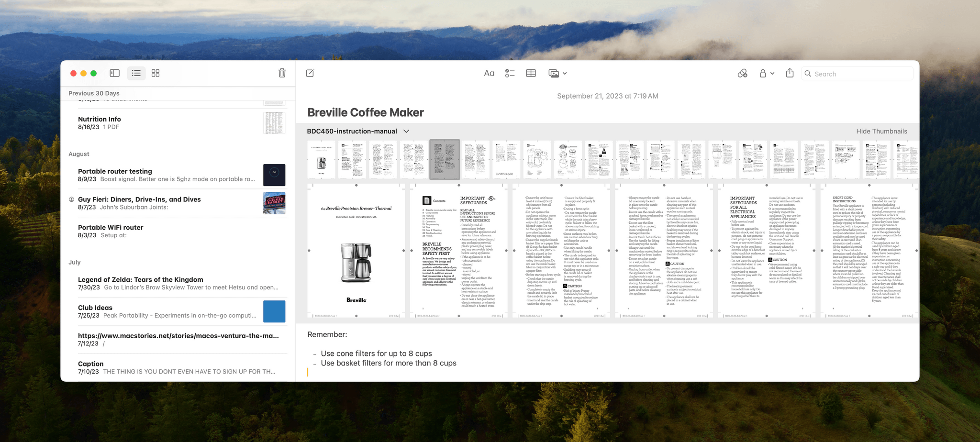This screenshot has width=980, height=442.
Task: Expand the media dropdown arrow
Action: pos(565,74)
